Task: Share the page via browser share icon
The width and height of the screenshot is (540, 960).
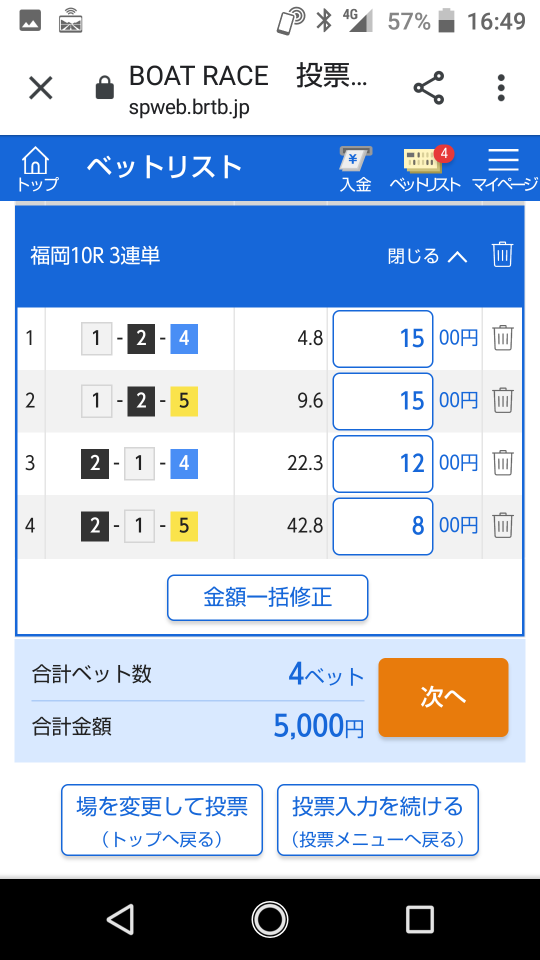Action: [429, 88]
